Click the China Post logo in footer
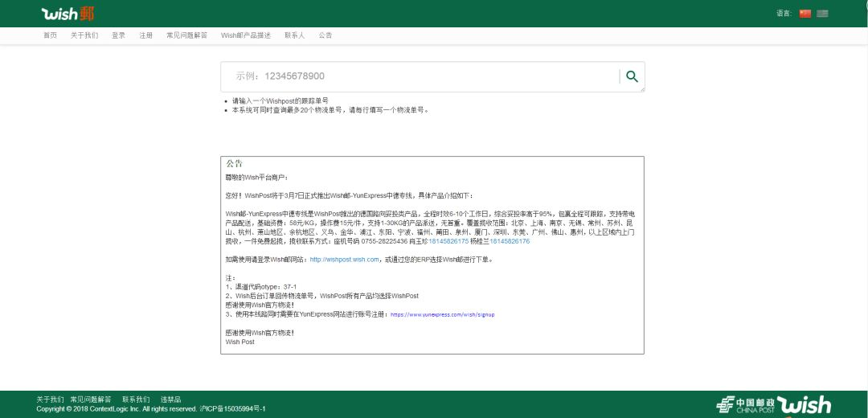 pyautogui.click(x=746, y=405)
